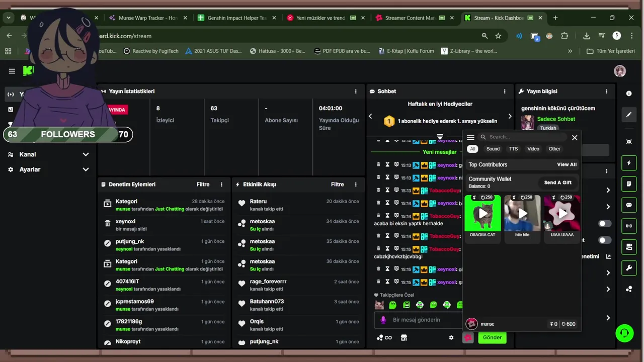The width and height of the screenshot is (644, 362).
Task: Click the wrench tools icon in right toolbar
Action: [x=629, y=268]
